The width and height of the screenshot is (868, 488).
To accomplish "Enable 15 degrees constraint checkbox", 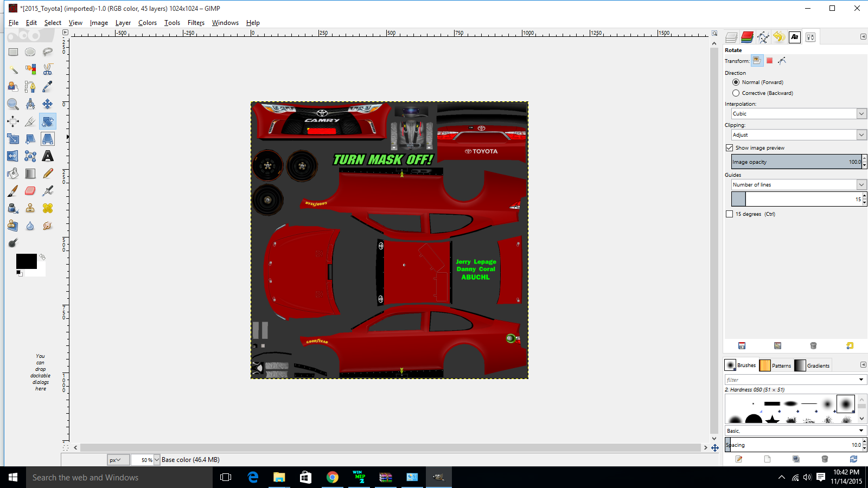I will 729,214.
